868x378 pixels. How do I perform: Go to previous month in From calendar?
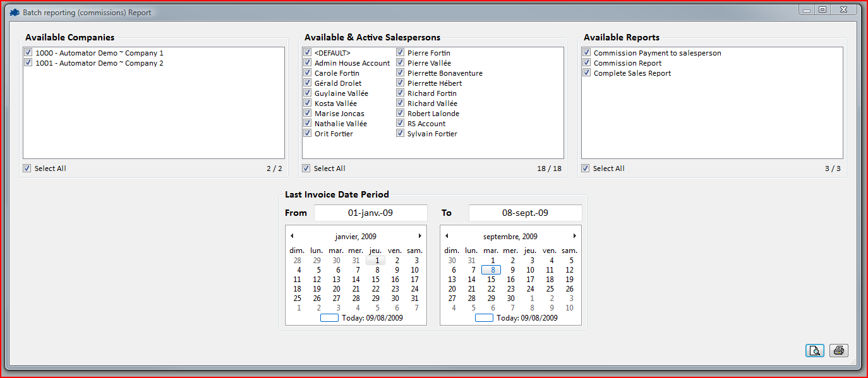[292, 236]
